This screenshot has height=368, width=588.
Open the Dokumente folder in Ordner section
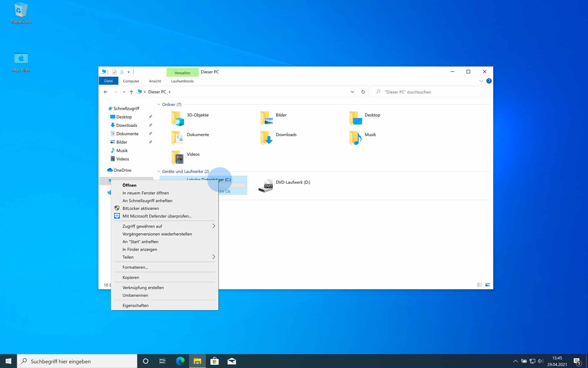pos(190,138)
